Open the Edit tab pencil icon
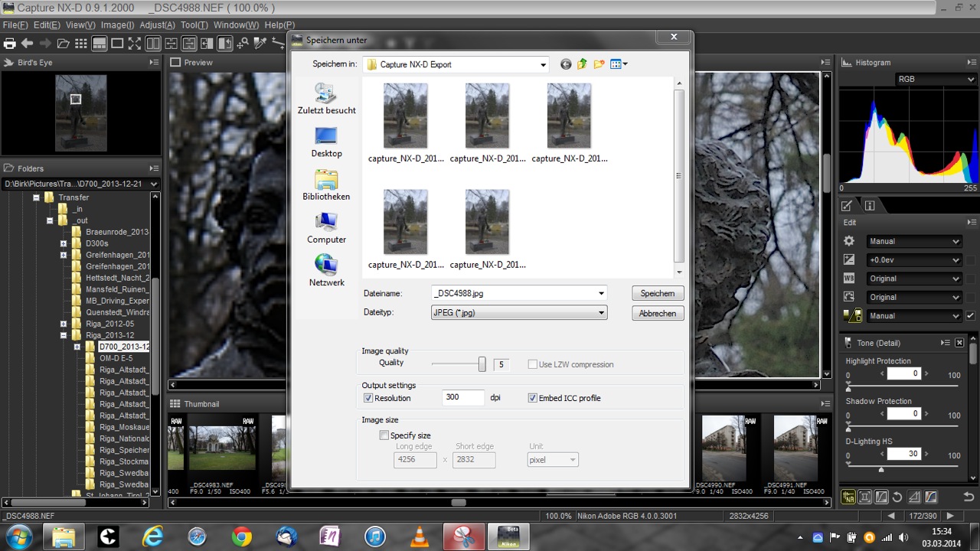Viewport: 980px width, 551px height. tap(848, 205)
